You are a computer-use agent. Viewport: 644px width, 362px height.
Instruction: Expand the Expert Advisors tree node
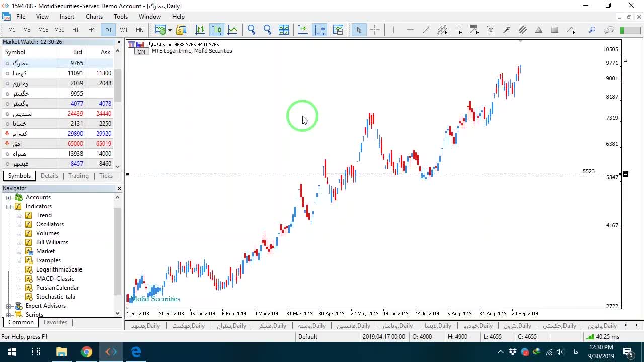(9, 306)
